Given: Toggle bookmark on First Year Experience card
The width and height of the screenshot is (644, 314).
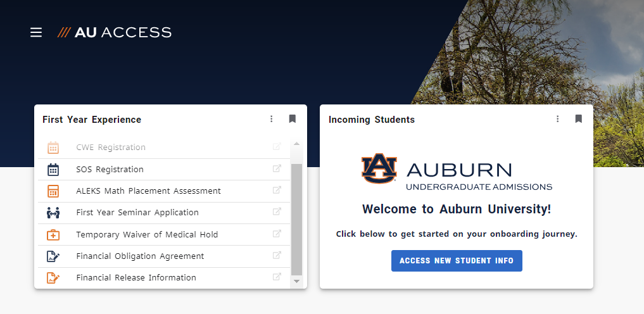Looking at the screenshot, I should tap(292, 119).
